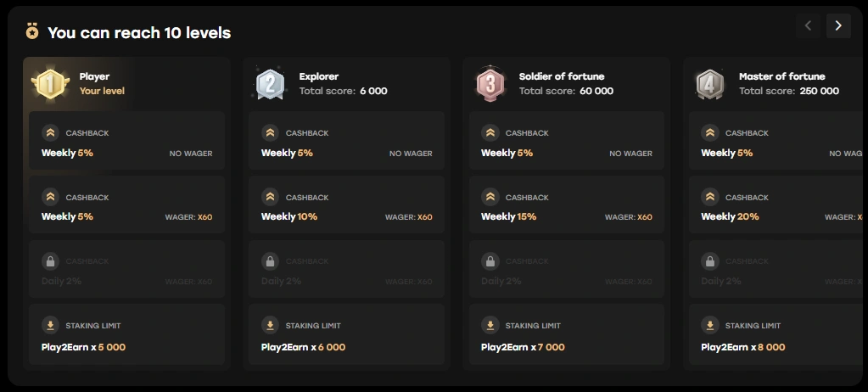
Task: Click the Player staking limit download icon
Action: click(x=50, y=326)
